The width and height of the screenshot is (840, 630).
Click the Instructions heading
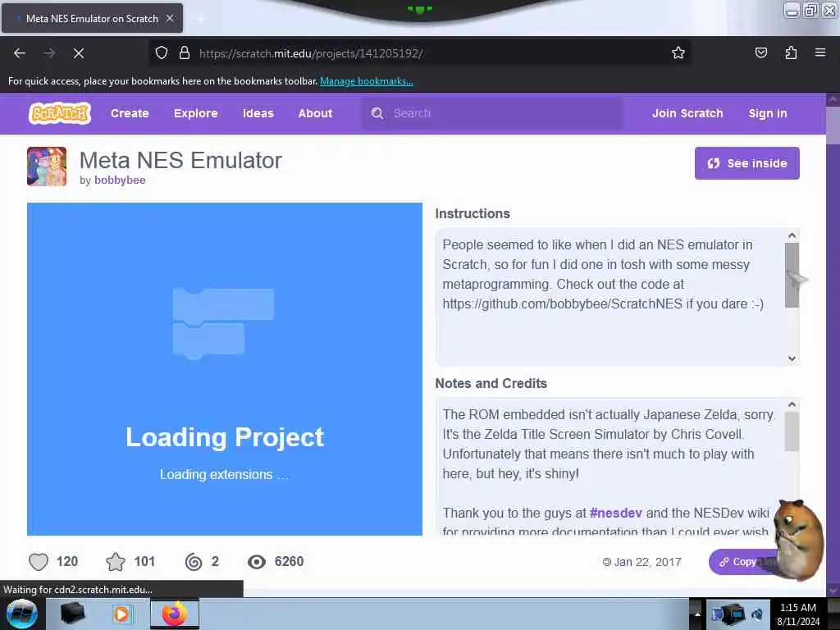pyautogui.click(x=472, y=213)
